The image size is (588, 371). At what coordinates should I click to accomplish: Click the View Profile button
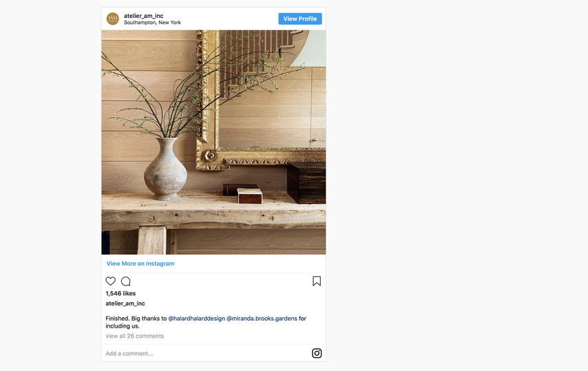coord(300,19)
